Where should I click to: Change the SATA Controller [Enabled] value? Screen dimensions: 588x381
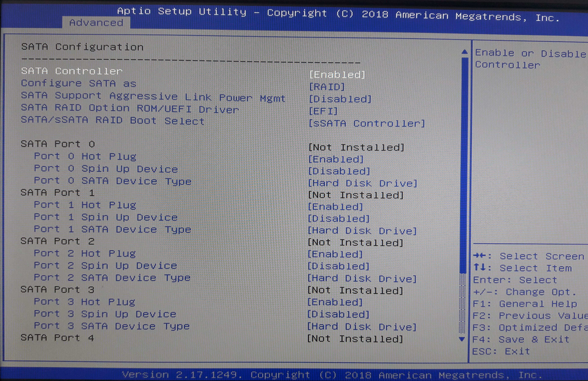[337, 74]
